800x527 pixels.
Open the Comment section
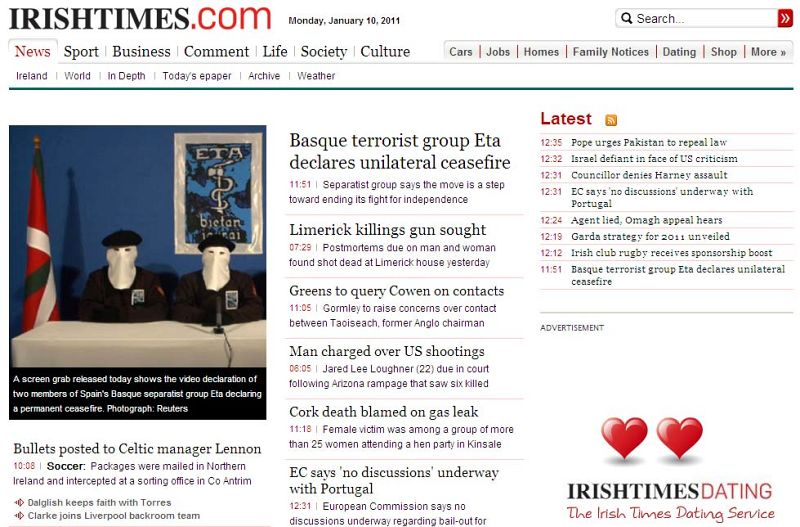tap(216, 52)
